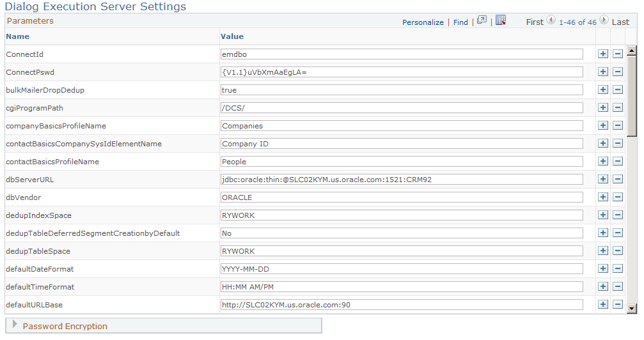644x340 pixels.
Task: Sort by Name column header
Action: (18, 36)
